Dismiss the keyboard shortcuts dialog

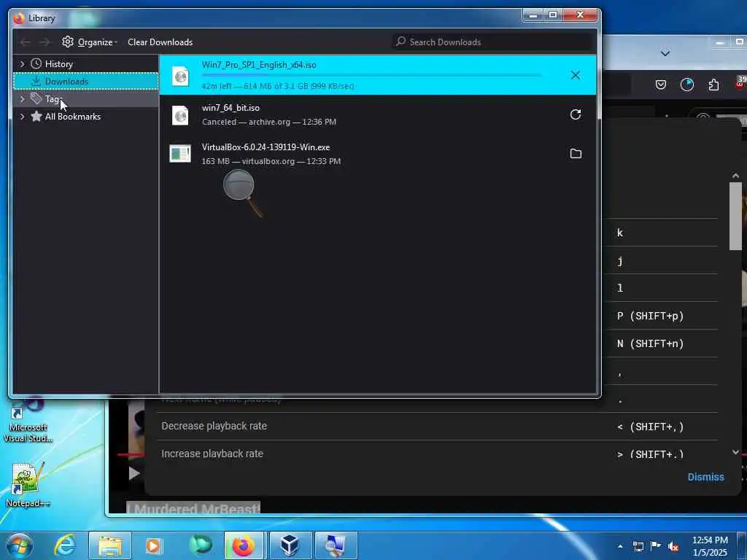[x=705, y=477]
